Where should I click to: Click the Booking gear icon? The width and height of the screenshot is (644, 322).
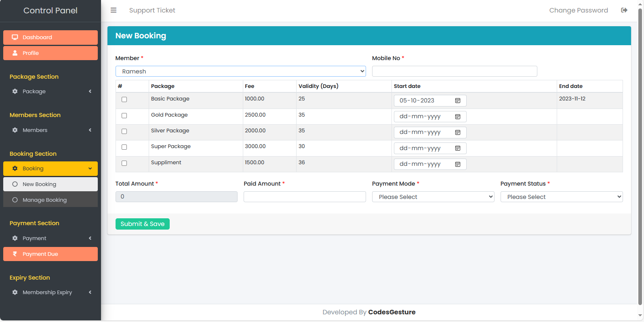click(x=15, y=168)
